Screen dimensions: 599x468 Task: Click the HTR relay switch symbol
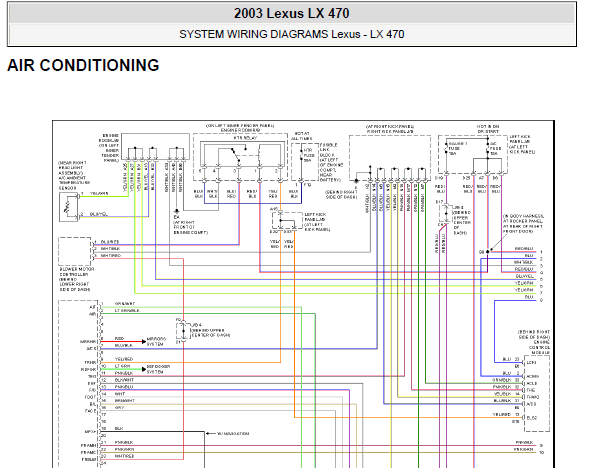[x=235, y=155]
